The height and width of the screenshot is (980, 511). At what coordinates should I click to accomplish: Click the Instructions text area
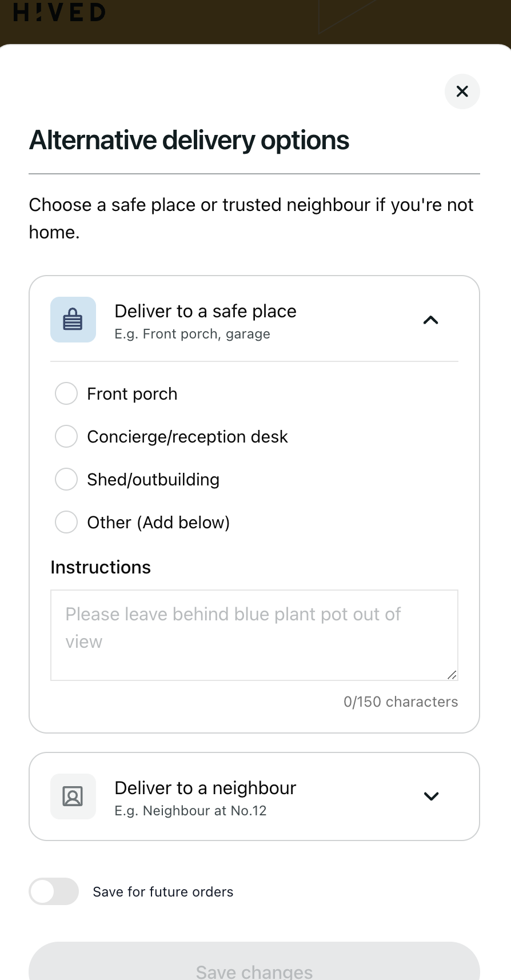click(254, 635)
